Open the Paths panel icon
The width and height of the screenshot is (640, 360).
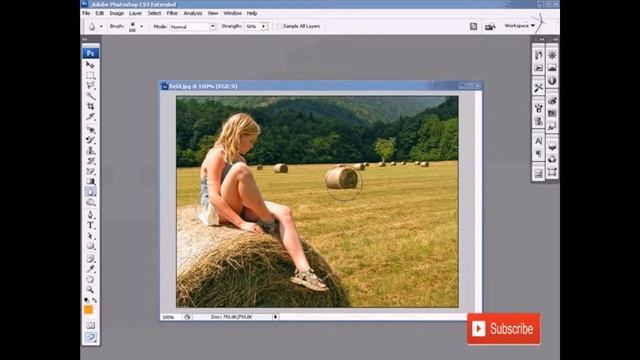pyautogui.click(x=552, y=172)
